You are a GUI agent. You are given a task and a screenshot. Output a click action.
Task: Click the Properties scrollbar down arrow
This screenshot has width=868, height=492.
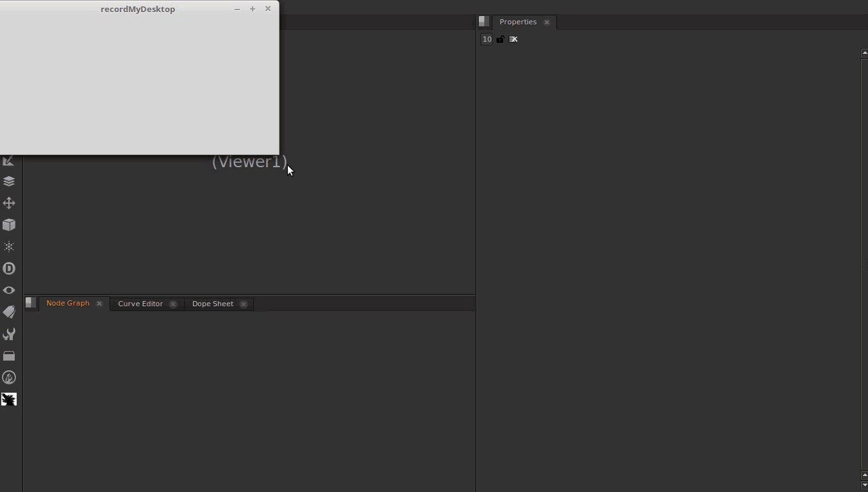[864, 486]
